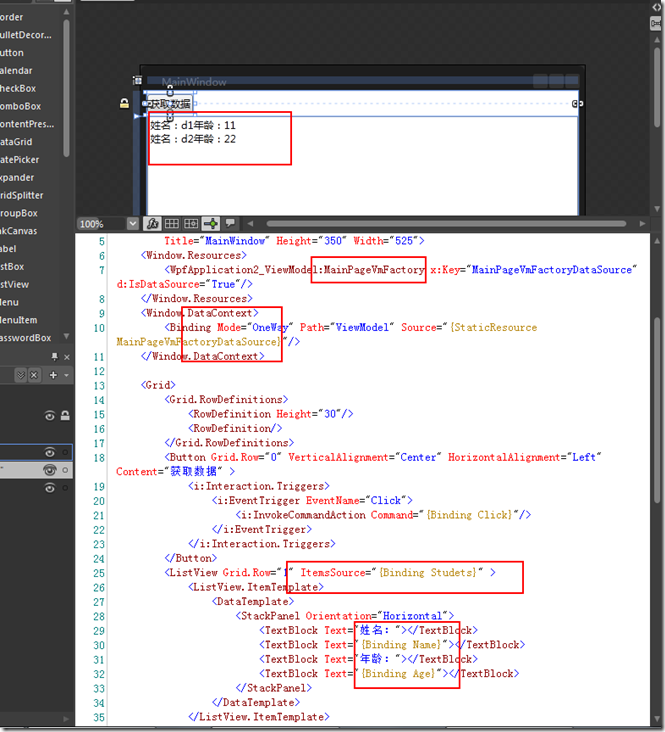Switch to XAML view icon at top right
Image resolution: width=665 pixels, height=732 pixels.
click(656, 7)
